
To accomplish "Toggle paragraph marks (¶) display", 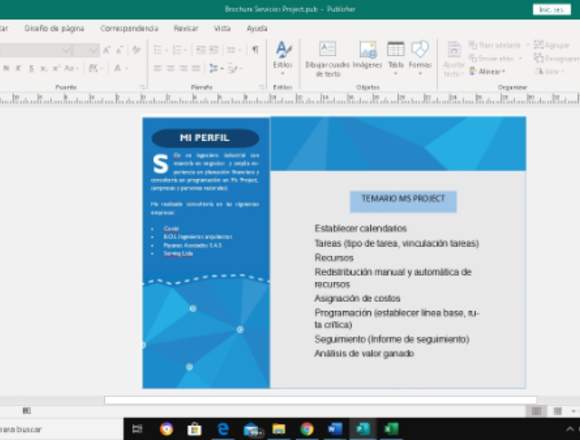I will coord(255,50).
